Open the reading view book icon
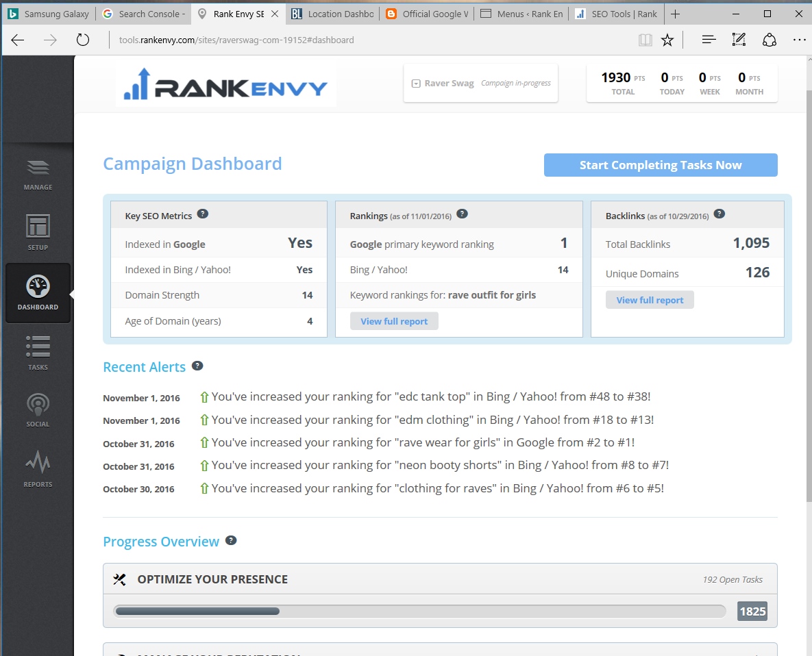This screenshot has height=656, width=812. tap(645, 40)
